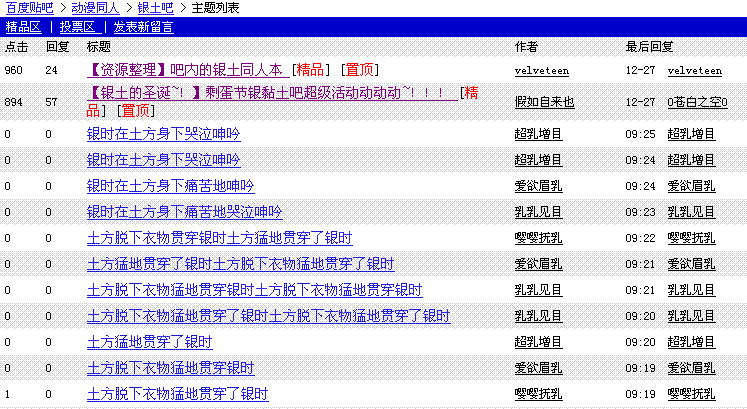This screenshot has width=747, height=409.
Task: Click the 894 click count
Action: [x=13, y=102]
